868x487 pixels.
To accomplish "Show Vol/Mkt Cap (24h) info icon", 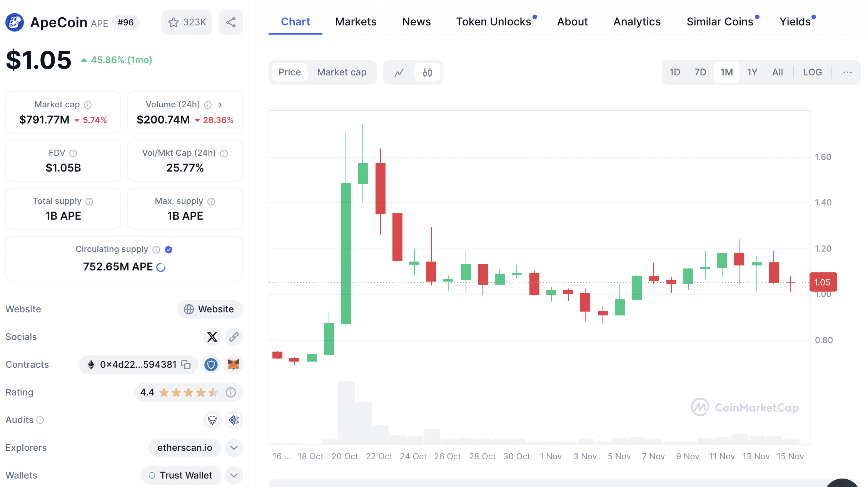I will (224, 153).
